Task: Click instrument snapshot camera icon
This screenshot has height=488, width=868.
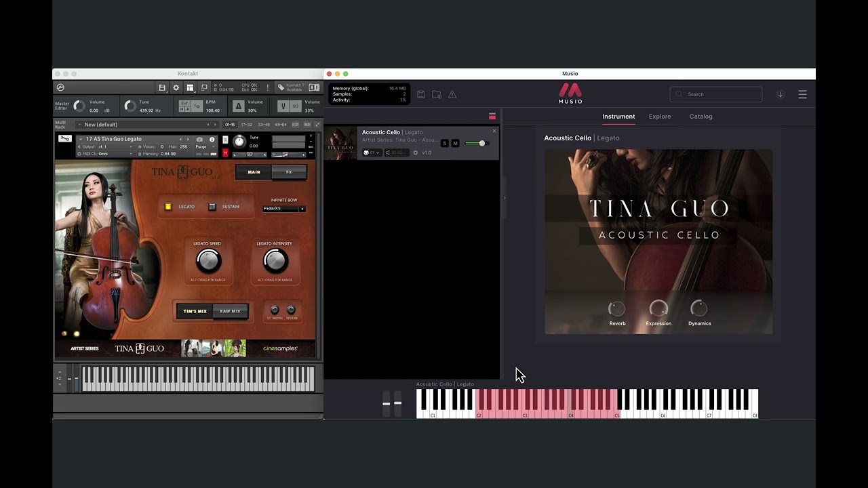Action: click(199, 139)
